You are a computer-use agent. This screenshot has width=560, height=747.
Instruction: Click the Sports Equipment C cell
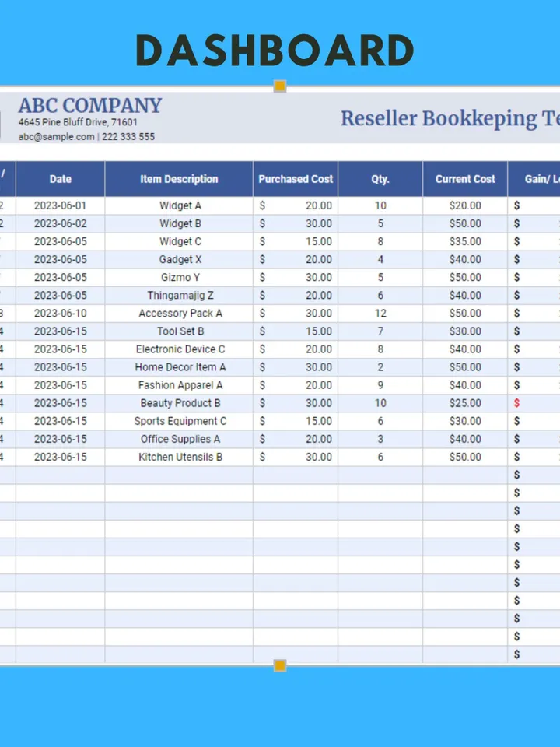180,421
